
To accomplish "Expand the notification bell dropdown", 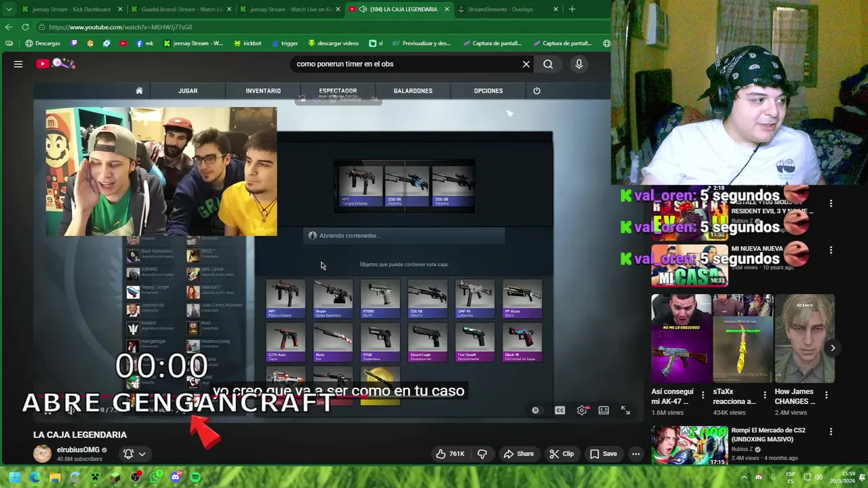I will coord(134,453).
